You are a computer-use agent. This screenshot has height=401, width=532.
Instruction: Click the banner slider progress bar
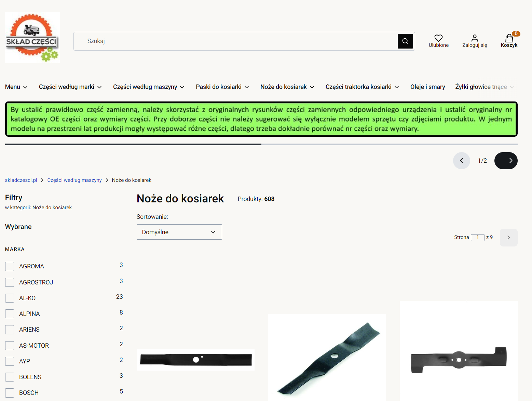(261, 145)
